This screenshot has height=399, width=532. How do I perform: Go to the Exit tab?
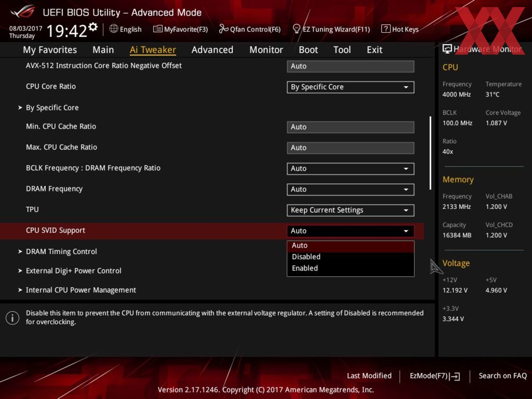click(x=374, y=50)
